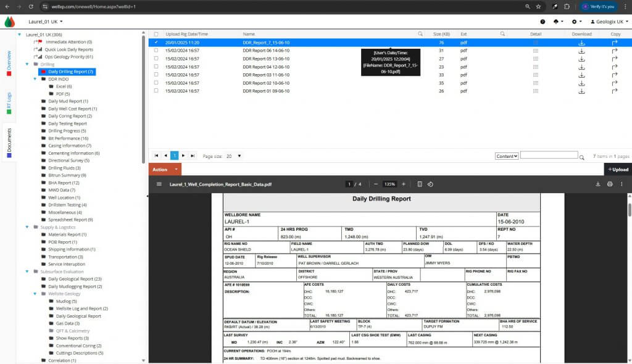
Task: Click the app logo in top-left
Action: (10, 22)
